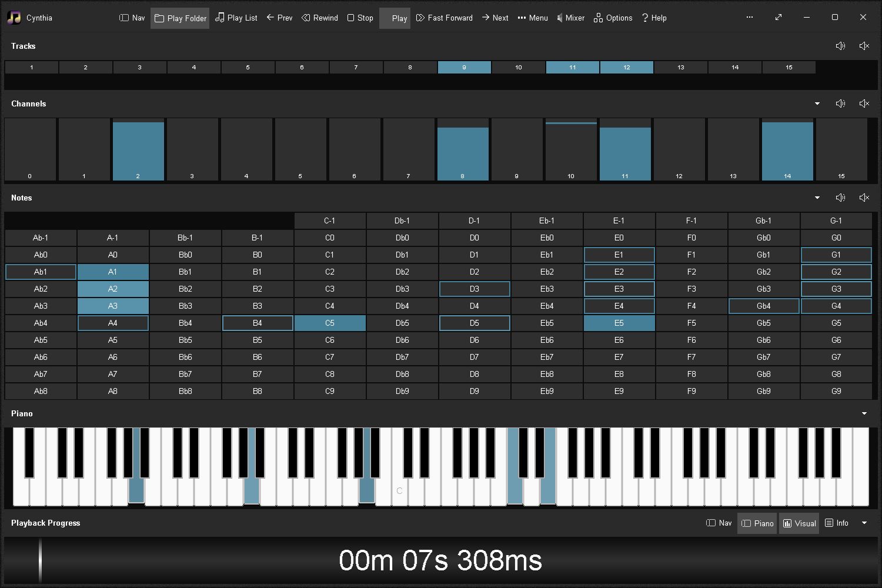Go to previous track with Prev
Image resolution: width=882 pixels, height=588 pixels.
coord(279,18)
